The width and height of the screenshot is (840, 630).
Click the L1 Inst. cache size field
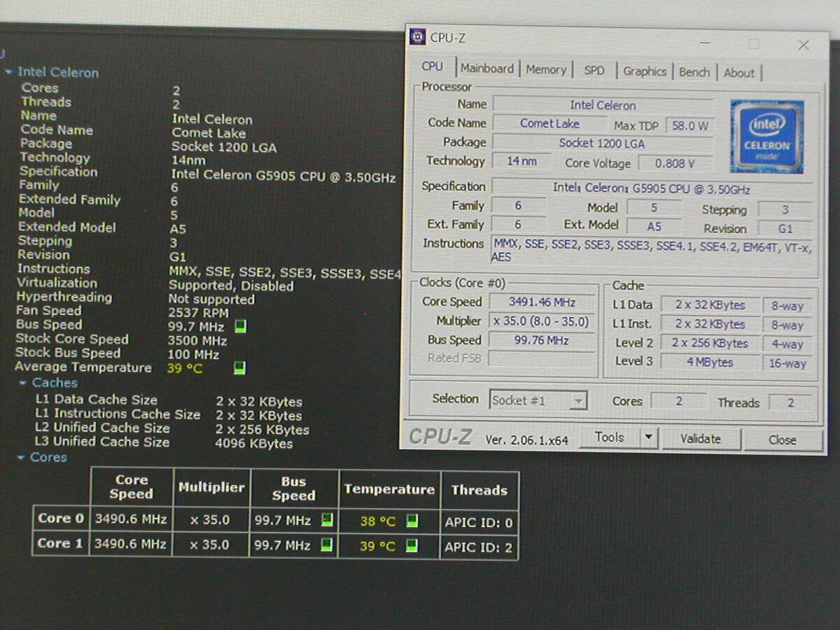[710, 324]
